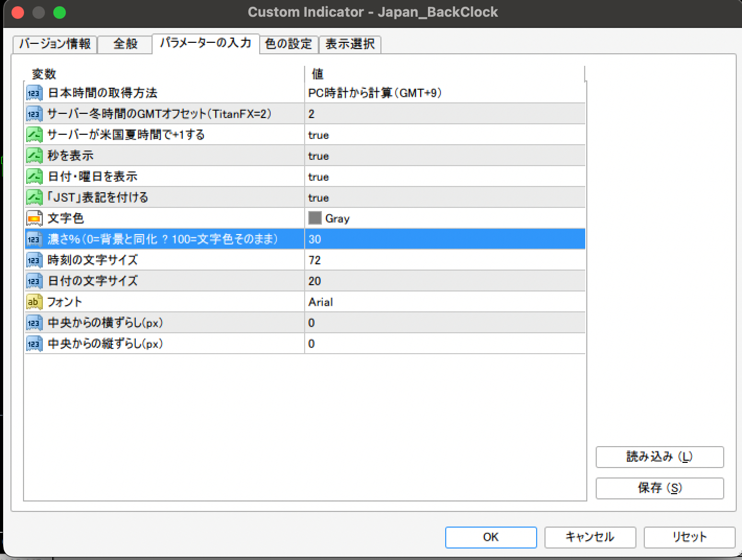742x560 pixels.
Task: Edit the GMT offset value 2
Action: [445, 114]
